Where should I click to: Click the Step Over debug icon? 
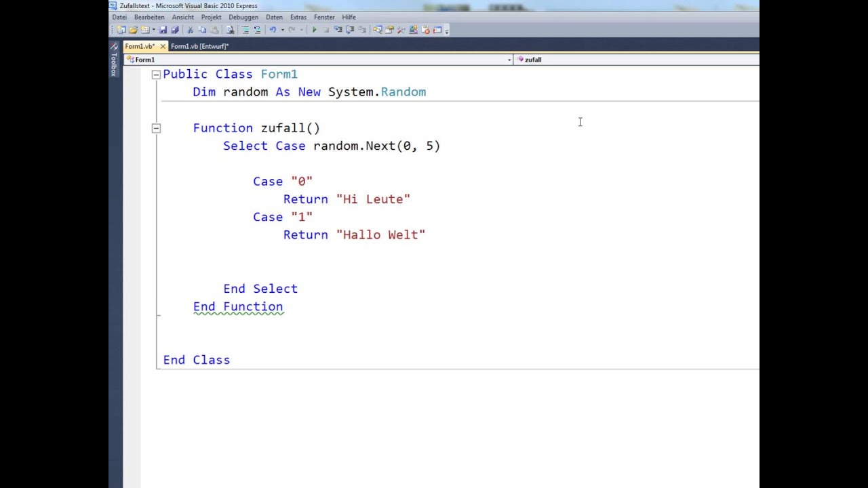350,30
